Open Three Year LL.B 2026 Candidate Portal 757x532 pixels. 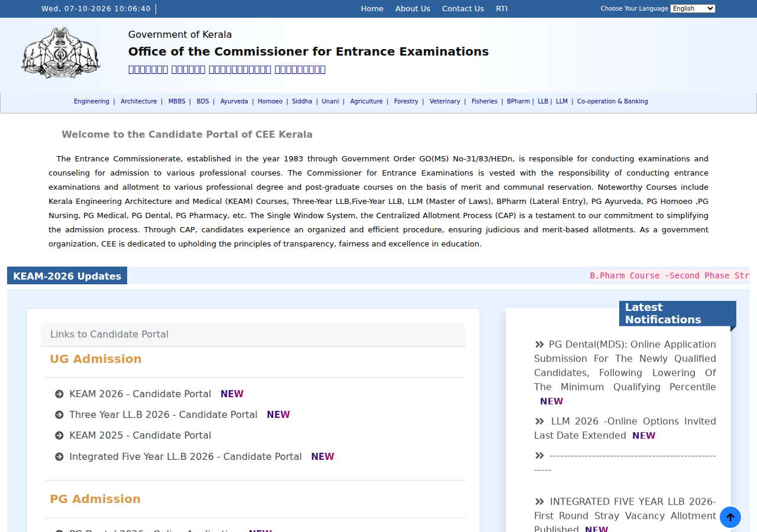[x=163, y=415]
